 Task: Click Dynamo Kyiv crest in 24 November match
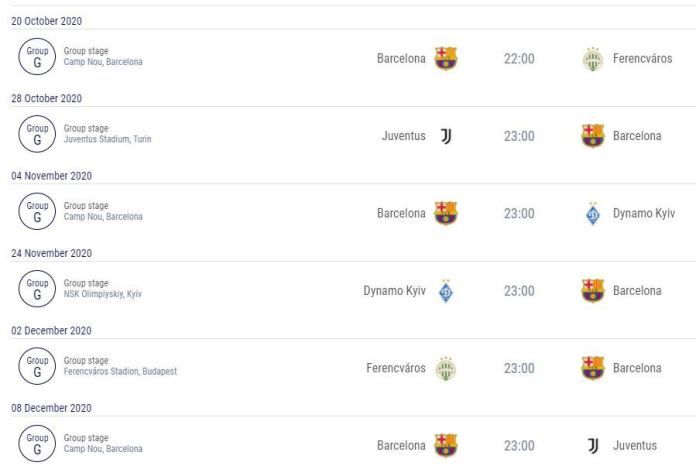(x=446, y=291)
